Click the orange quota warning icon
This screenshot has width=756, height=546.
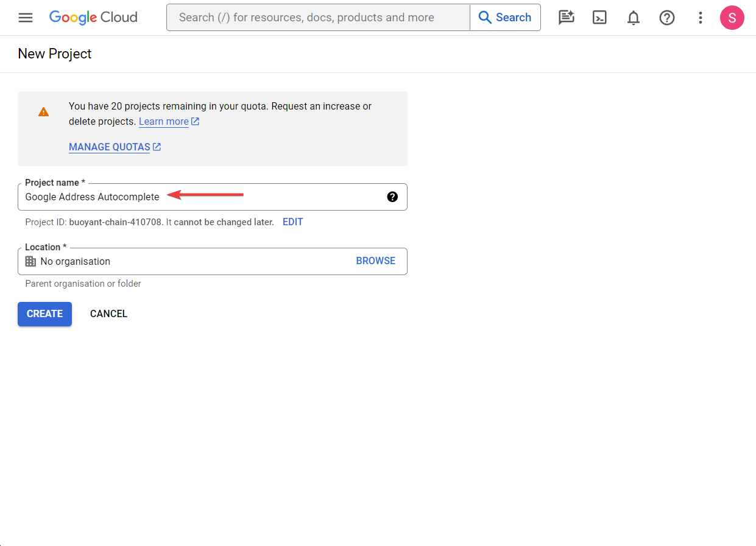pyautogui.click(x=43, y=112)
